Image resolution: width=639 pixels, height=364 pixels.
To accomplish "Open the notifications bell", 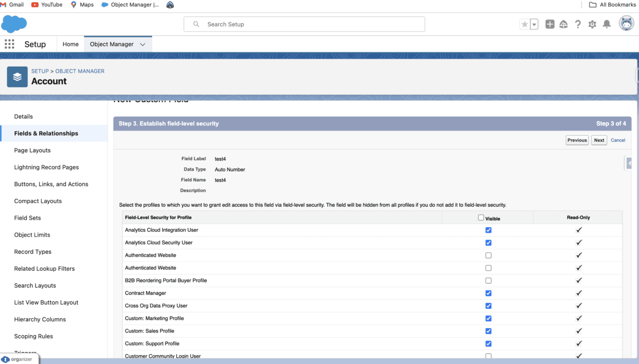I will tap(607, 24).
